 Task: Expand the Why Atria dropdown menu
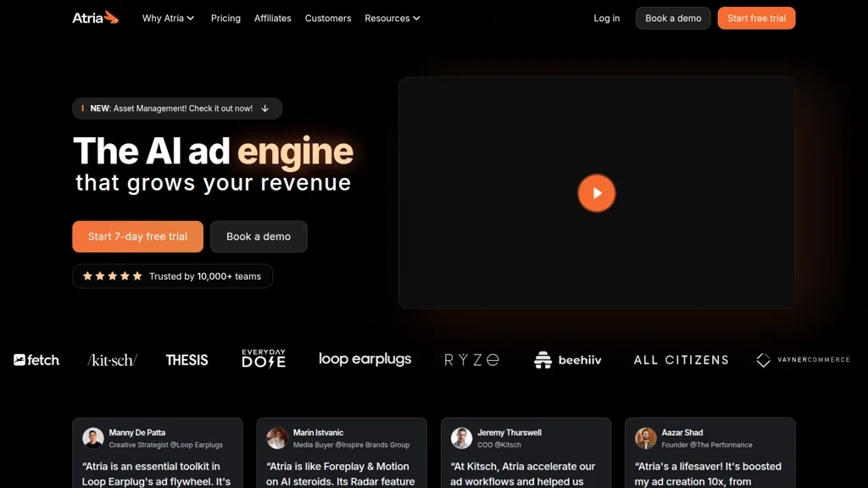(168, 18)
